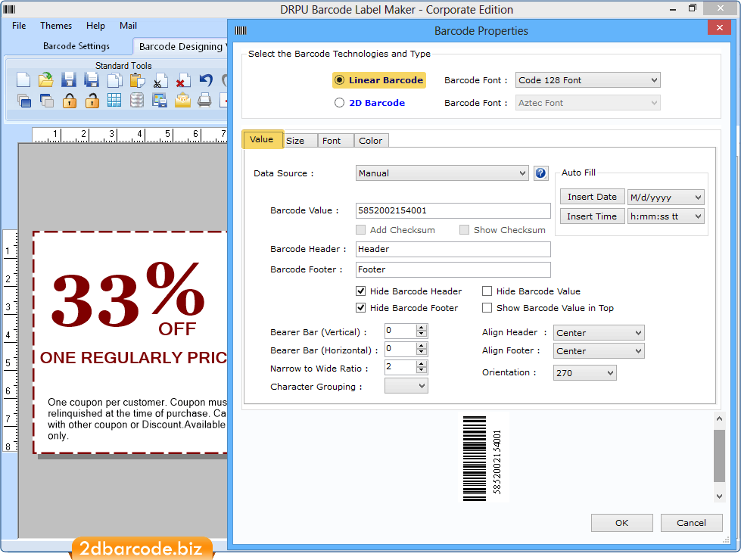Decrease Bearer Bar (Horizontal) value
This screenshot has height=560, width=741.
[422, 353]
